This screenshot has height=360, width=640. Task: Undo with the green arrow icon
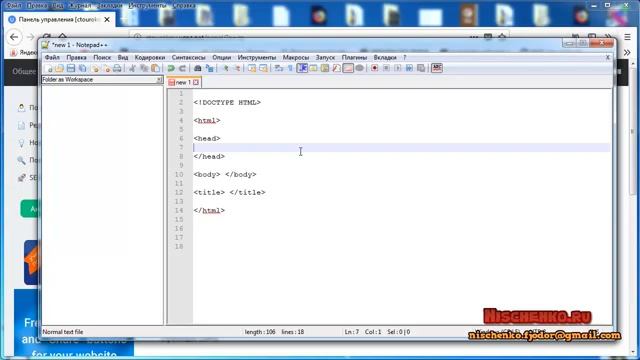(x=171, y=68)
